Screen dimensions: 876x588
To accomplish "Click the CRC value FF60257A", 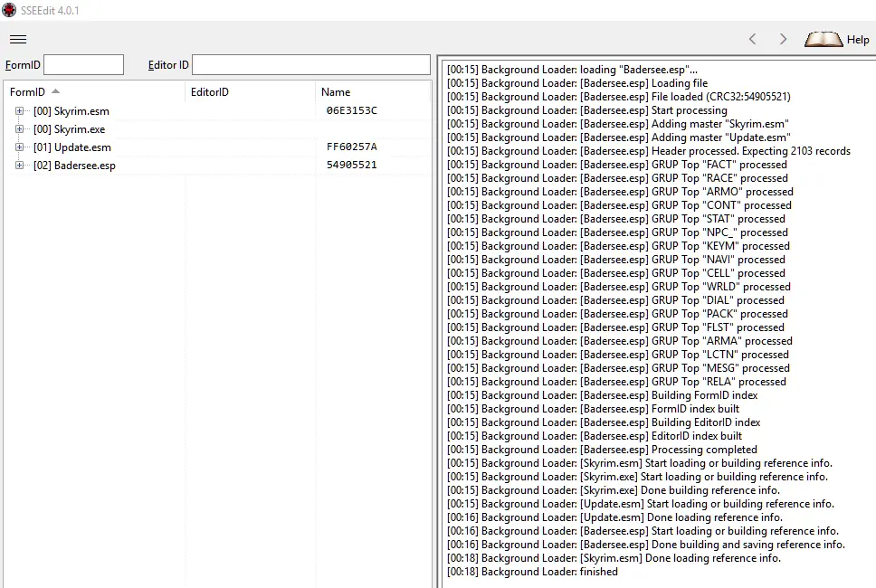I will pyautogui.click(x=352, y=147).
